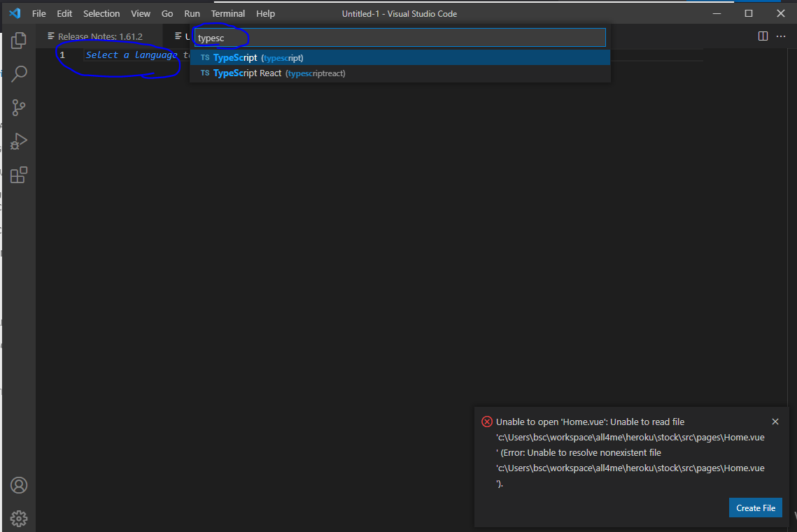The width and height of the screenshot is (797, 532).
Task: Dismiss the Home.vue error notification
Action: [x=775, y=422]
